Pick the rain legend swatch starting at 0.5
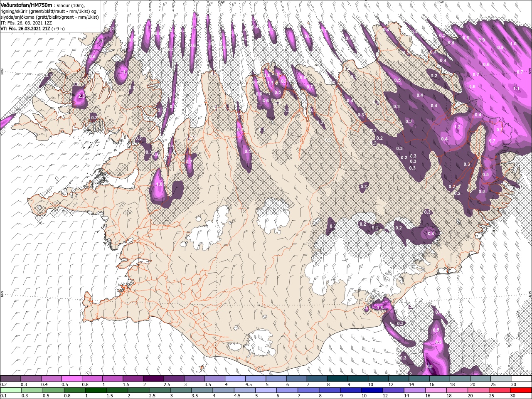The image size is (532, 399). tap(53, 390)
